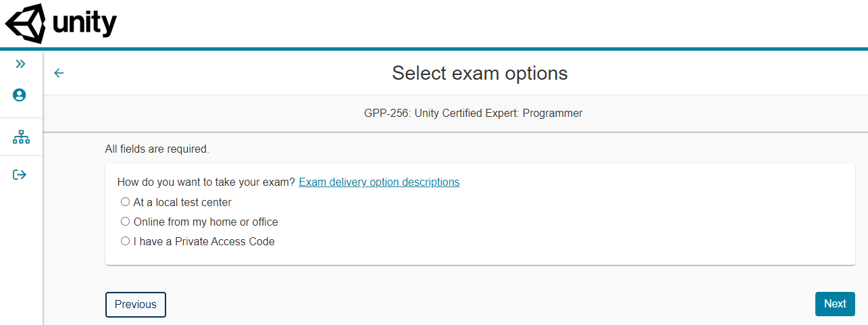Click the "Select exam options" page heading
Screen dimensions: 868x325
[x=480, y=73]
